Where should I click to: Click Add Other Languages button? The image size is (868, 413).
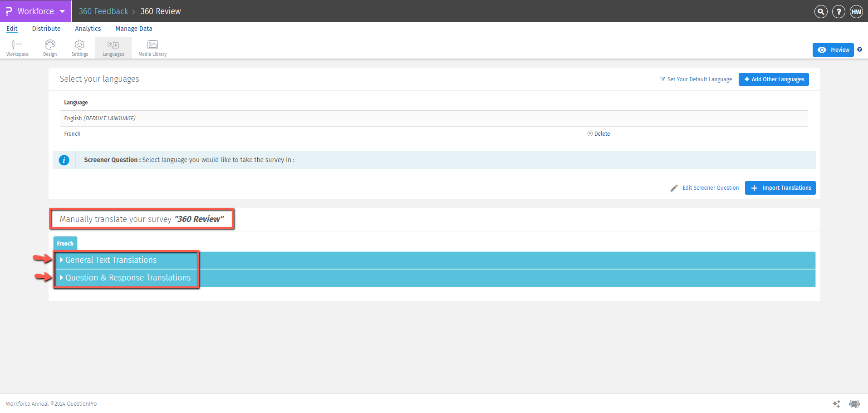(x=774, y=79)
